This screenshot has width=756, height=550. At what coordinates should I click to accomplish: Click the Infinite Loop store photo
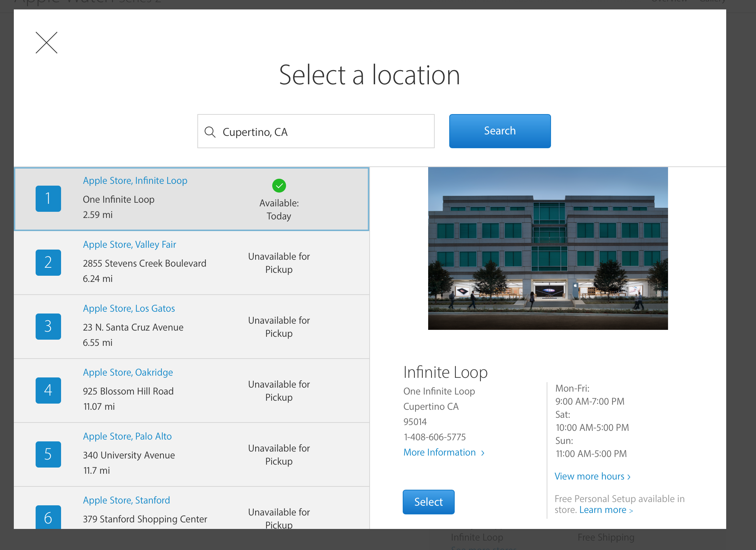pyautogui.click(x=548, y=248)
